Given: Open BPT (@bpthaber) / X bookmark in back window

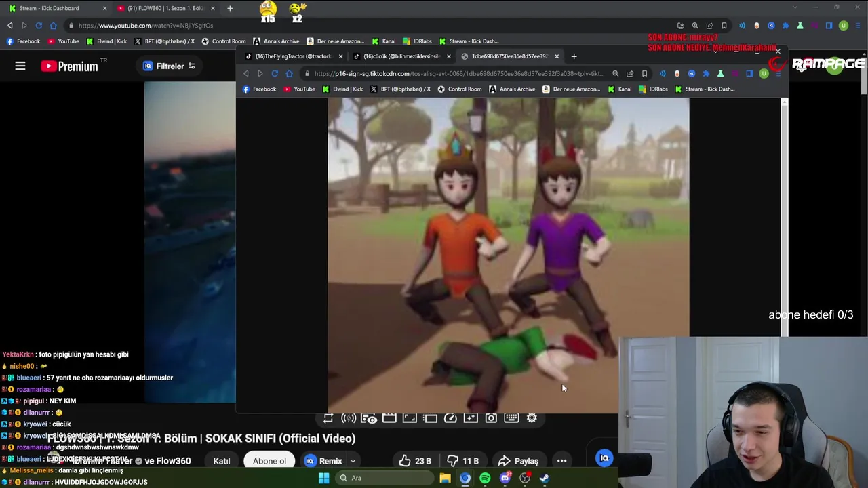Looking at the screenshot, I should [164, 41].
